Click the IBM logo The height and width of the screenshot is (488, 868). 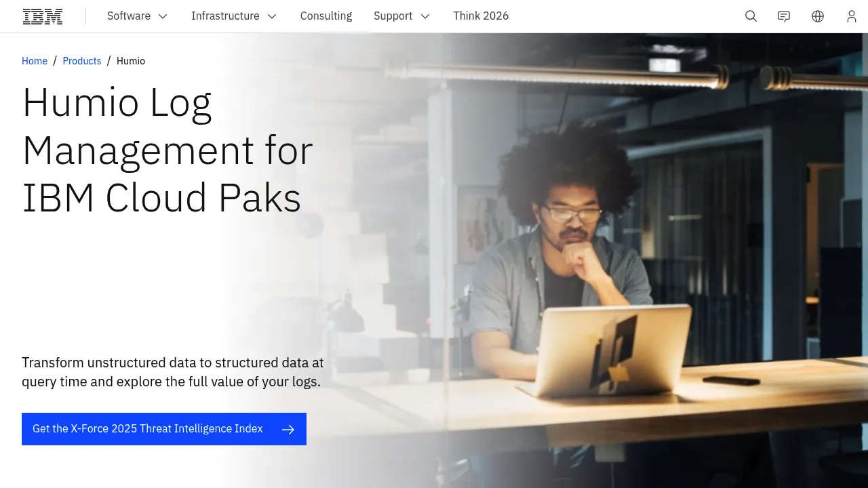(x=43, y=16)
